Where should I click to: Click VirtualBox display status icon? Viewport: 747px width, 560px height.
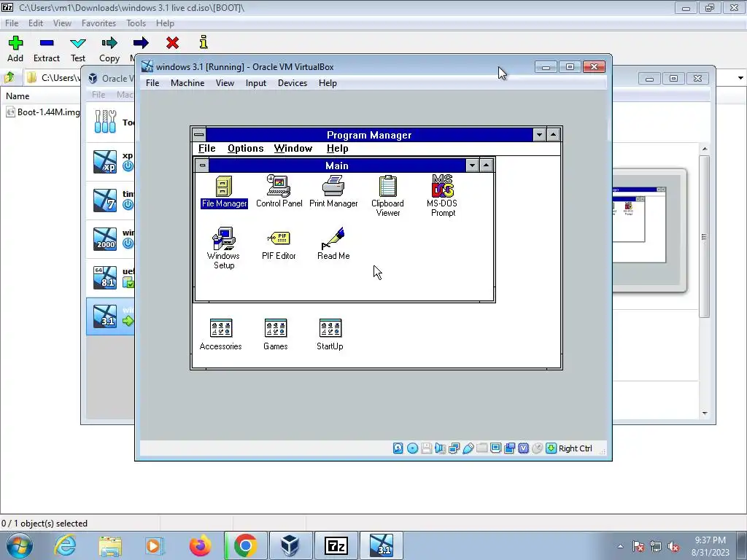click(x=495, y=448)
